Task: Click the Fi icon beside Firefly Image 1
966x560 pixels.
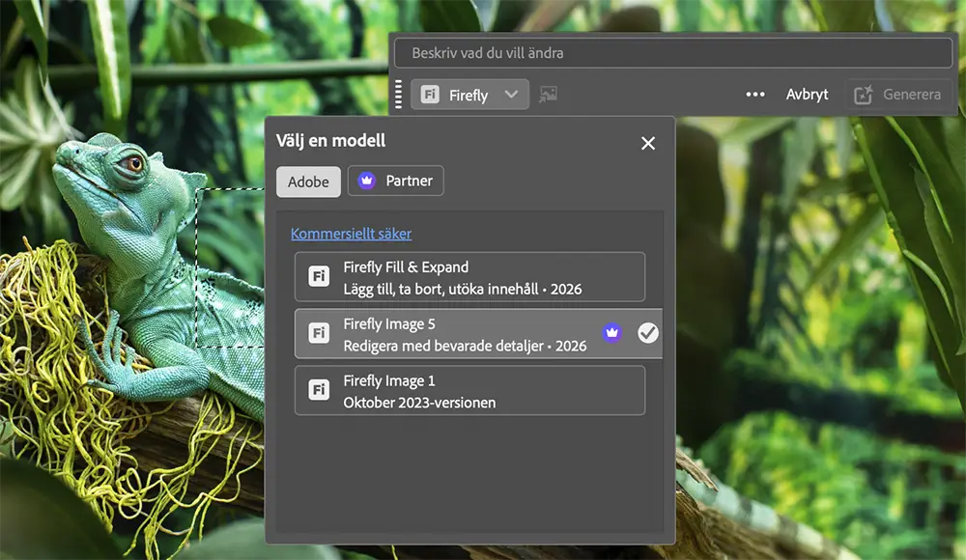Action: (x=319, y=390)
